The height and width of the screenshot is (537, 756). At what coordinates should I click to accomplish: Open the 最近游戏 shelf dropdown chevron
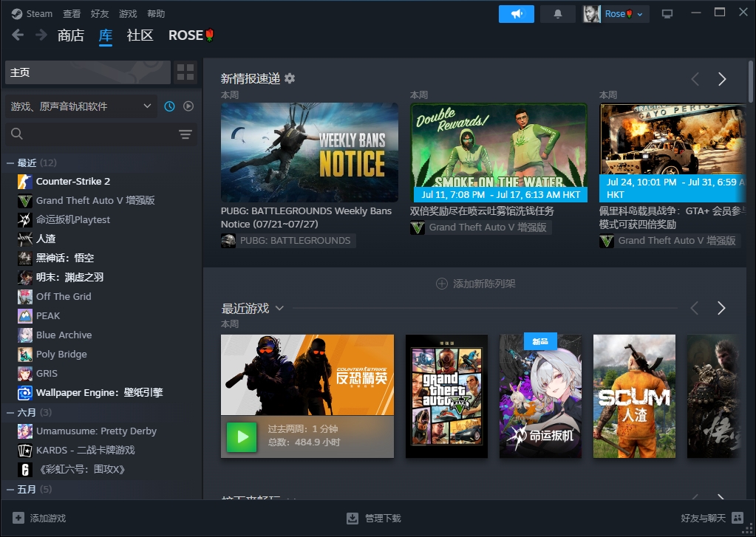[279, 308]
